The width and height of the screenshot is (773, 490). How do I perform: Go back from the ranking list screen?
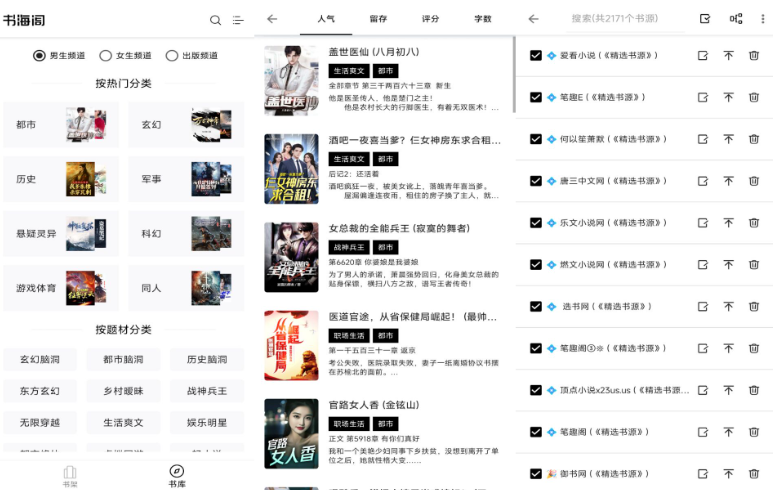pyautogui.click(x=272, y=19)
